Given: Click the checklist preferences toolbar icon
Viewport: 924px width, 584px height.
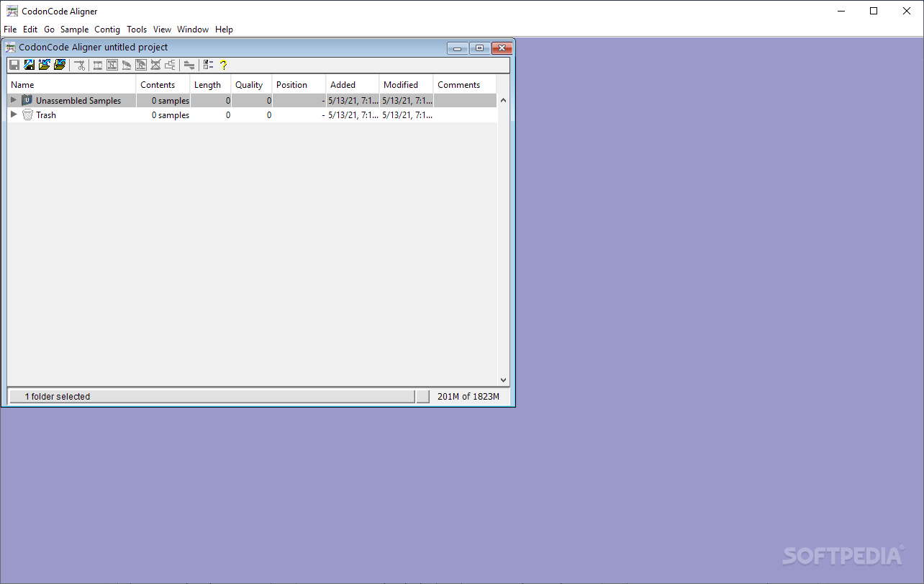Looking at the screenshot, I should 208,65.
